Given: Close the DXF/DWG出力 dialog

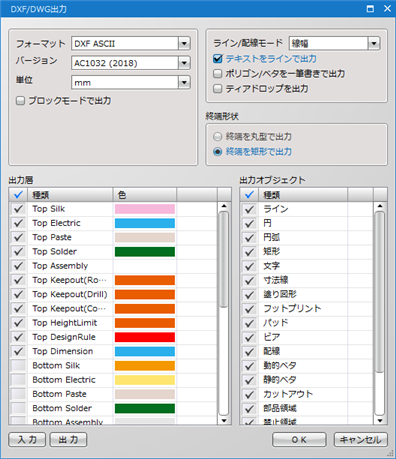Looking at the screenshot, I should pyautogui.click(x=387, y=9).
